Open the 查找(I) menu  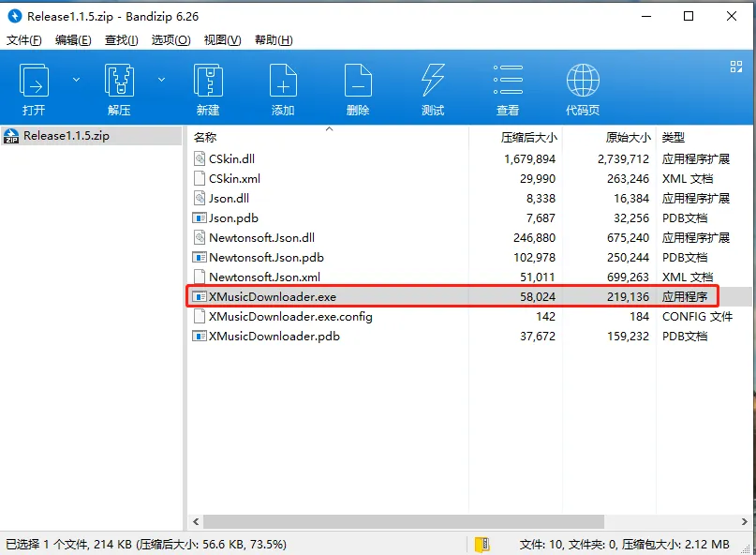coord(121,40)
